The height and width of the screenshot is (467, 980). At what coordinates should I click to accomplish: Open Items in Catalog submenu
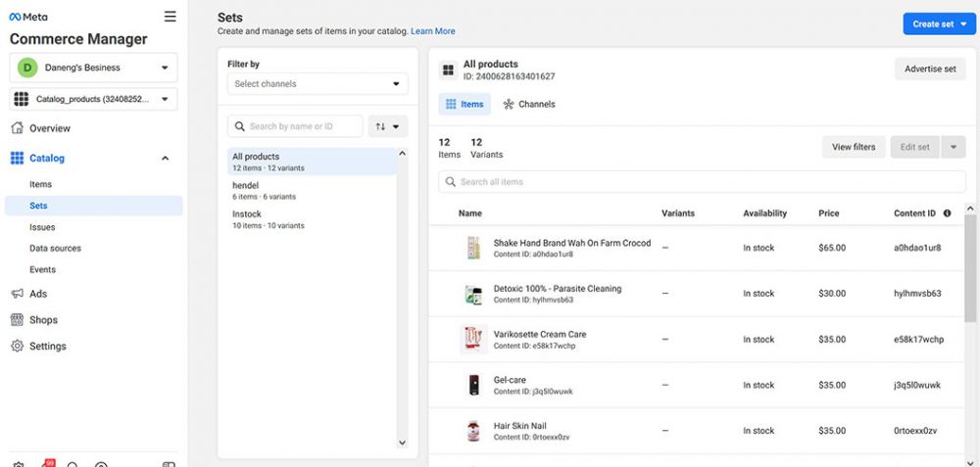40,184
